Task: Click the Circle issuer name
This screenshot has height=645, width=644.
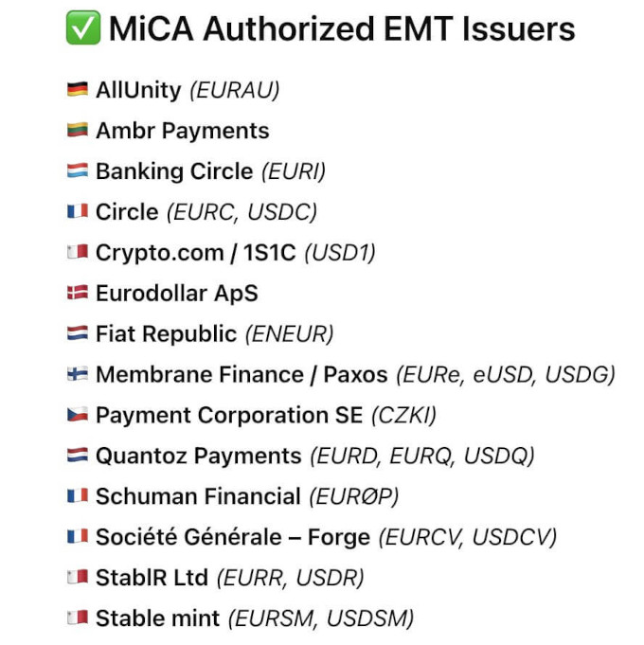Action: pyautogui.click(x=127, y=212)
